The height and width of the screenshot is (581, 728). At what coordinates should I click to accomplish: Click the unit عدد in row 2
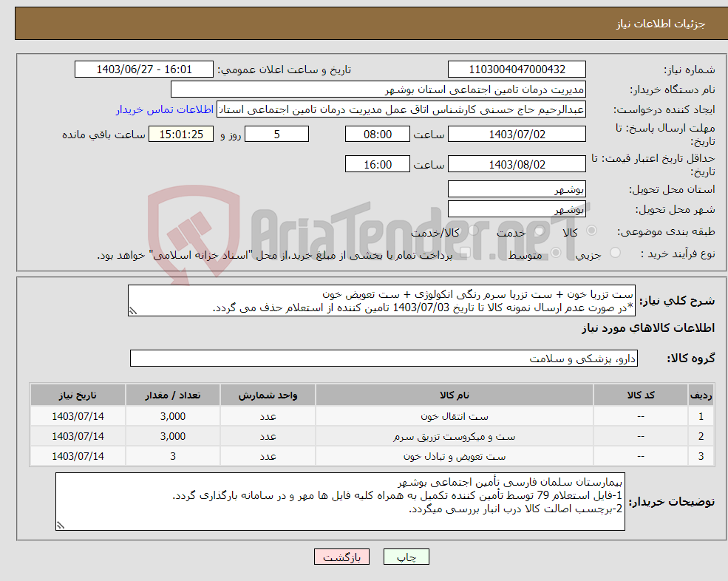268,436
